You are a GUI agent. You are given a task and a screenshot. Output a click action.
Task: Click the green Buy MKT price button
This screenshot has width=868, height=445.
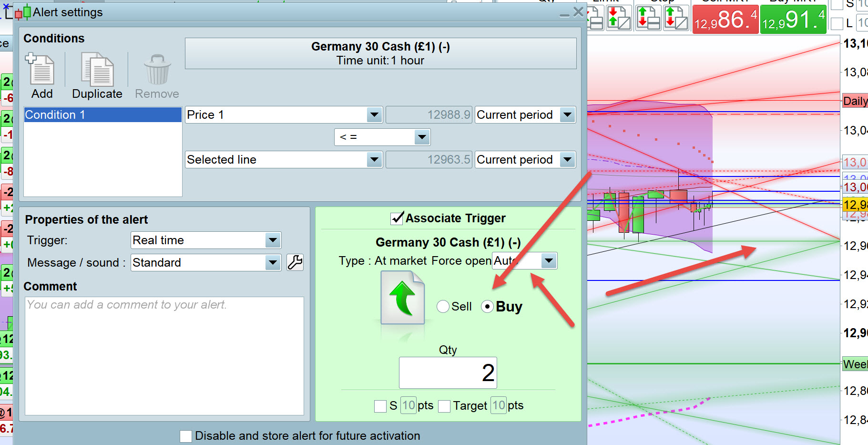793,19
